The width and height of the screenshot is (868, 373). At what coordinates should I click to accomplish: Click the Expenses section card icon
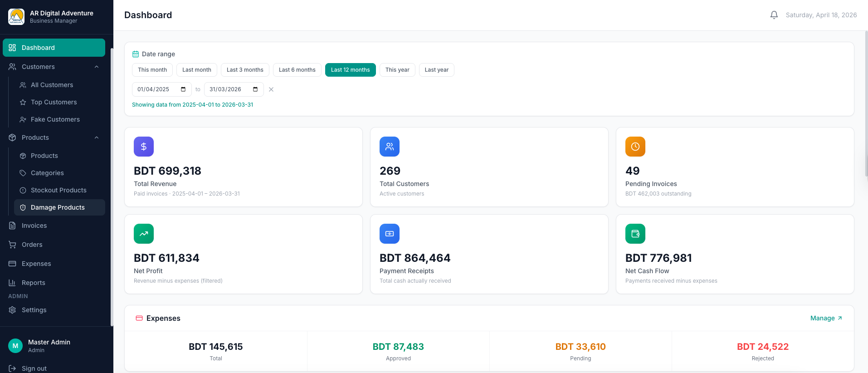pos(139,318)
